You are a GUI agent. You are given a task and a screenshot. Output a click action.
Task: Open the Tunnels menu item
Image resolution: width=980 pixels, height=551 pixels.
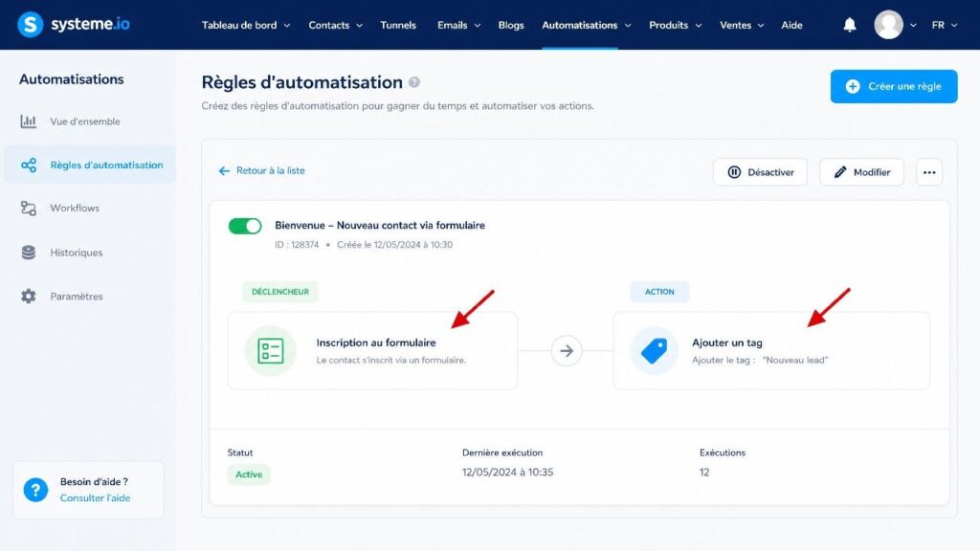pos(398,25)
